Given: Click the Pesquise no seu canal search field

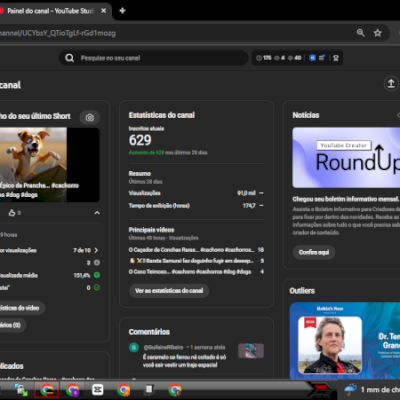Looking at the screenshot, I should [153, 58].
